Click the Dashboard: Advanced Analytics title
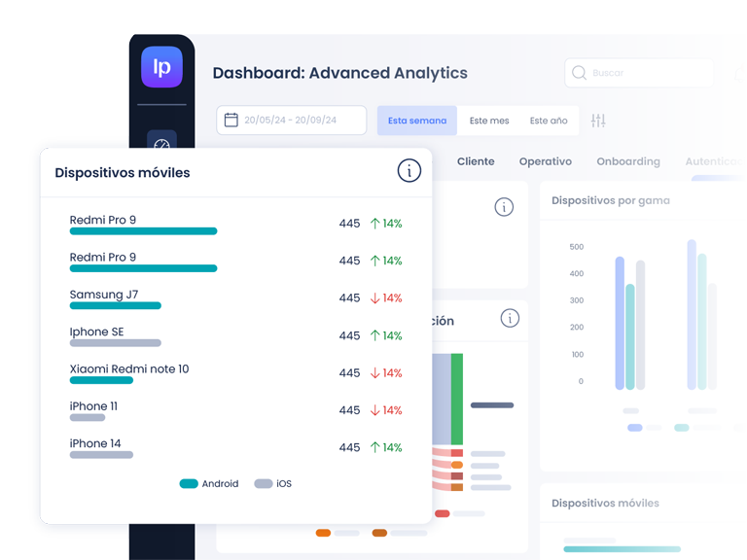 click(339, 73)
